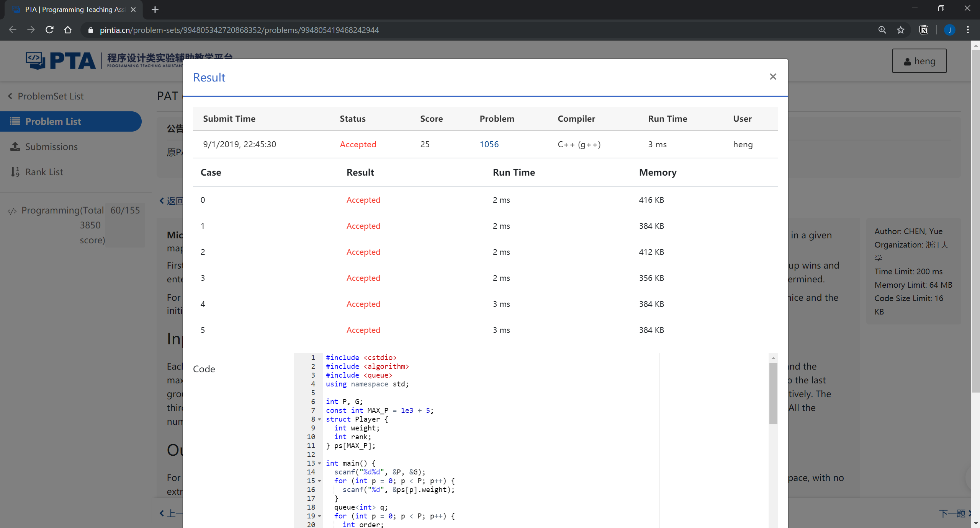Click case 1 Accepted result
Screen dimensions: 980x528
[363, 226]
